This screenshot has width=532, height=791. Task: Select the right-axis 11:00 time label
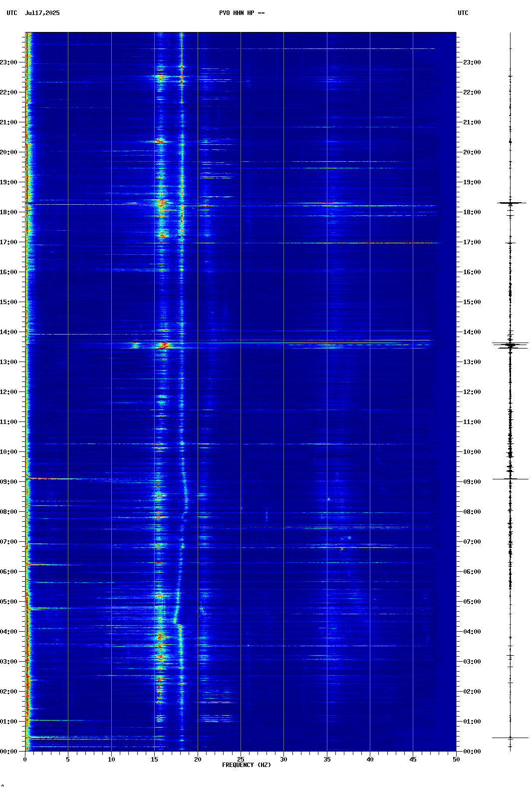click(x=472, y=422)
